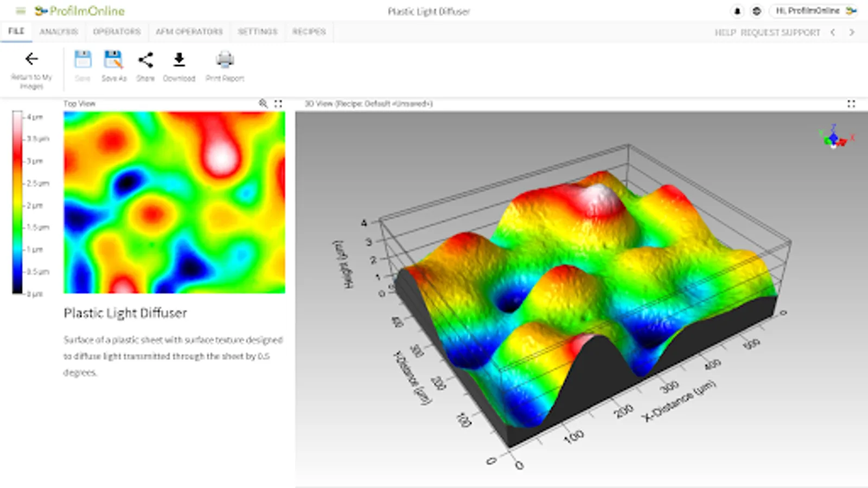Click the height color scale bar
This screenshot has height=488, width=868.
(x=18, y=202)
